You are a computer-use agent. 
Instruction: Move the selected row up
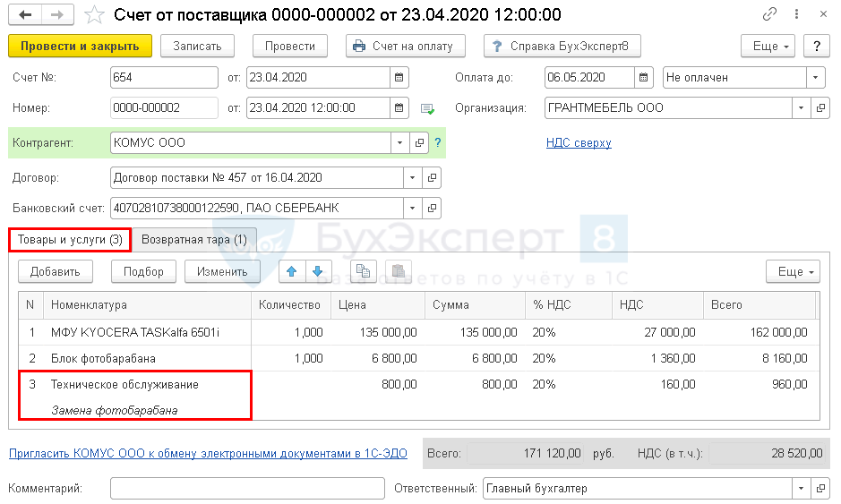pyautogui.click(x=291, y=271)
